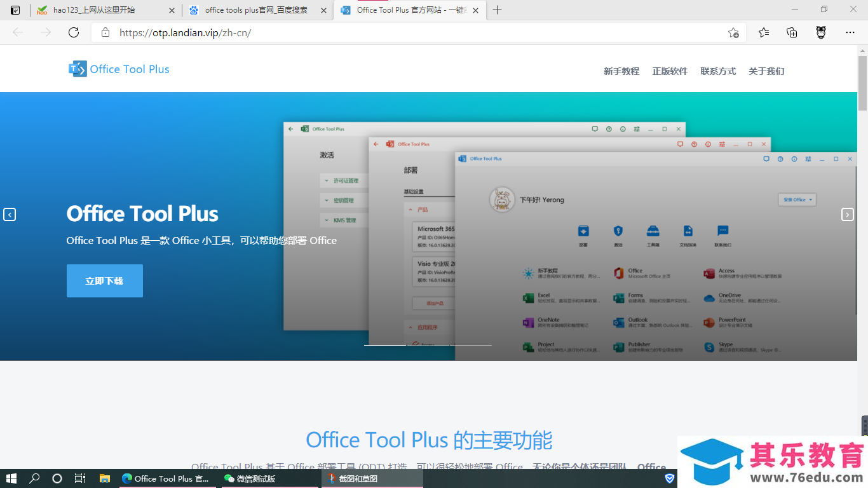Click the browser forward arrow
This screenshot has height=488, width=868.
point(46,32)
